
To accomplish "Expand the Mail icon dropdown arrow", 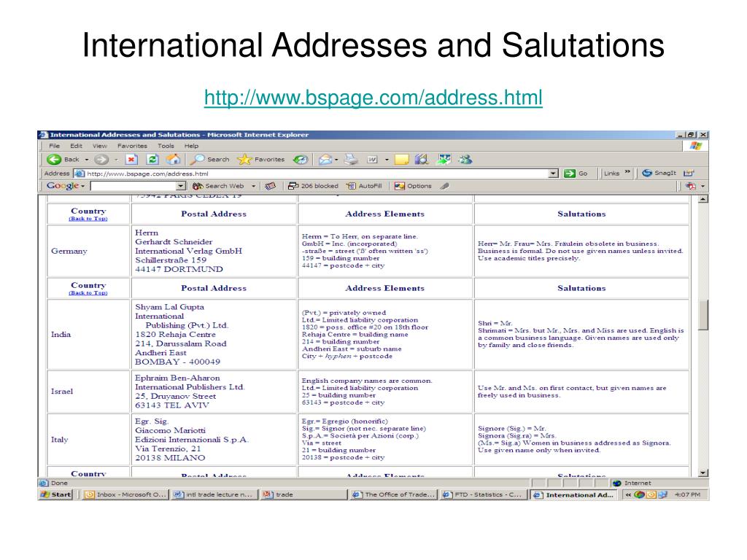I will 336,160.
